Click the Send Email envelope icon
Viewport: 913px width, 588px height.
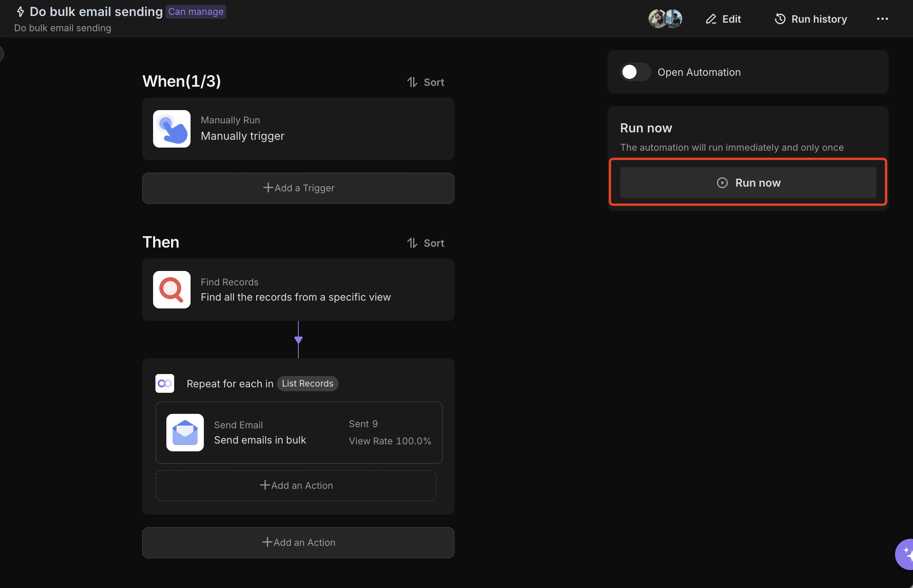(x=185, y=432)
